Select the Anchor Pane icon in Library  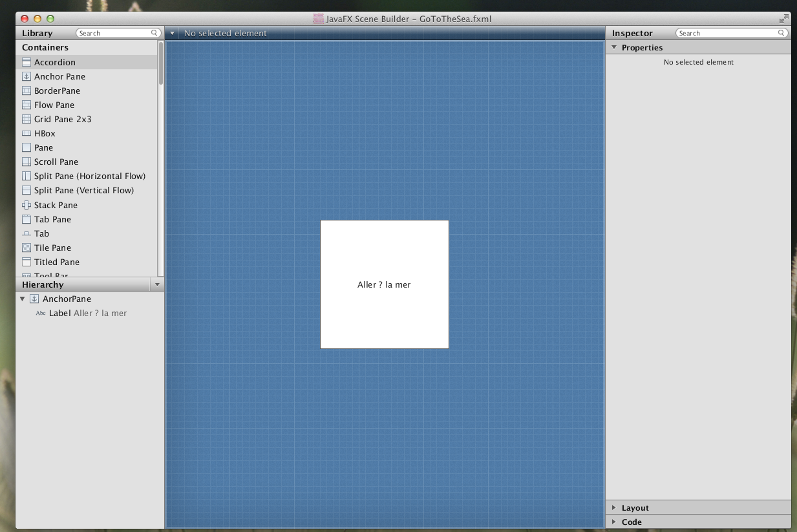(x=27, y=76)
